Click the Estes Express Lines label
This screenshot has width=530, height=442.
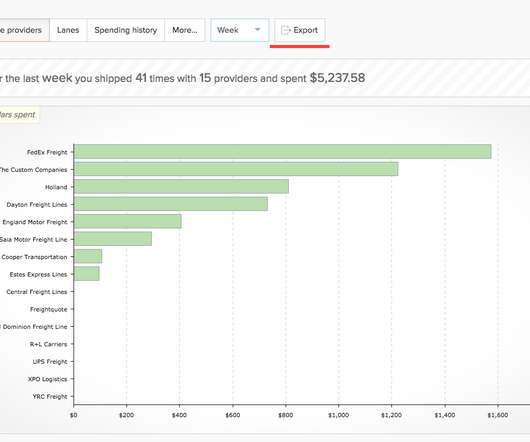(39, 275)
